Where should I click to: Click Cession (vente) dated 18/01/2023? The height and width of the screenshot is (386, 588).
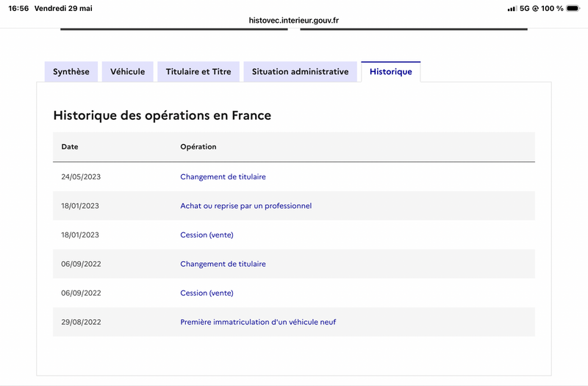coord(207,235)
